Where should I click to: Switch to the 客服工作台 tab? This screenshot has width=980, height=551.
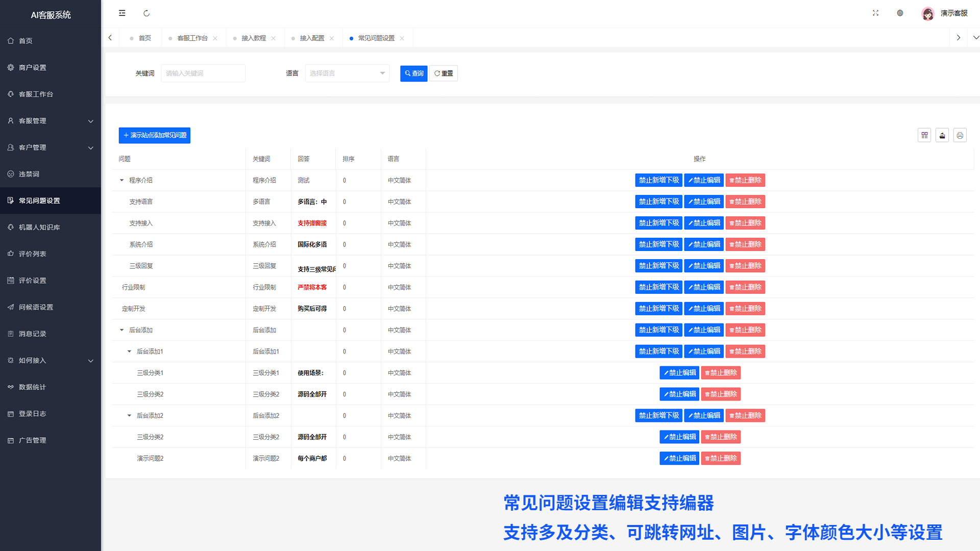(x=192, y=38)
